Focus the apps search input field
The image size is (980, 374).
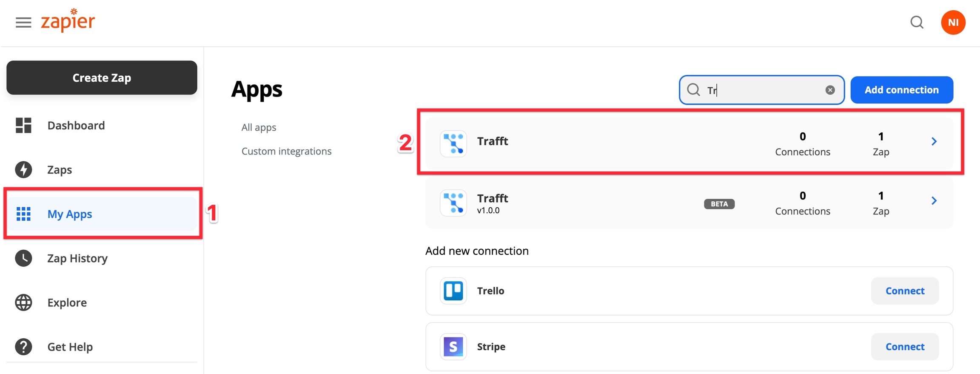(761, 90)
